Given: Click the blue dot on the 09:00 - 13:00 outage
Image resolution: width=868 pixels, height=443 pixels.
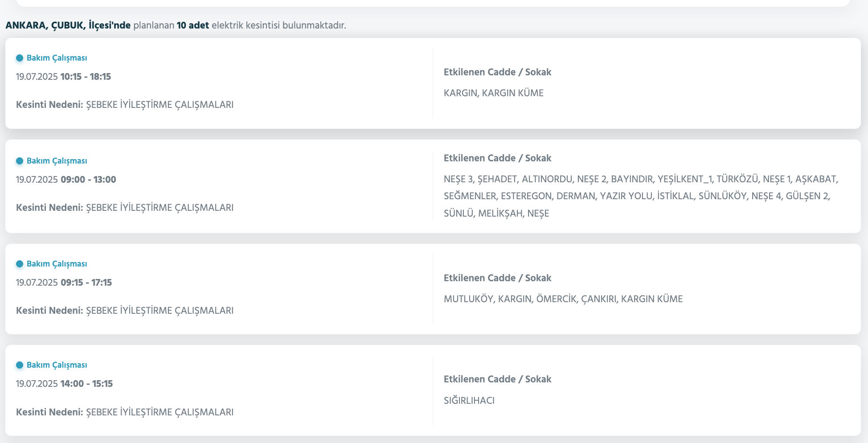Looking at the screenshot, I should tap(20, 161).
